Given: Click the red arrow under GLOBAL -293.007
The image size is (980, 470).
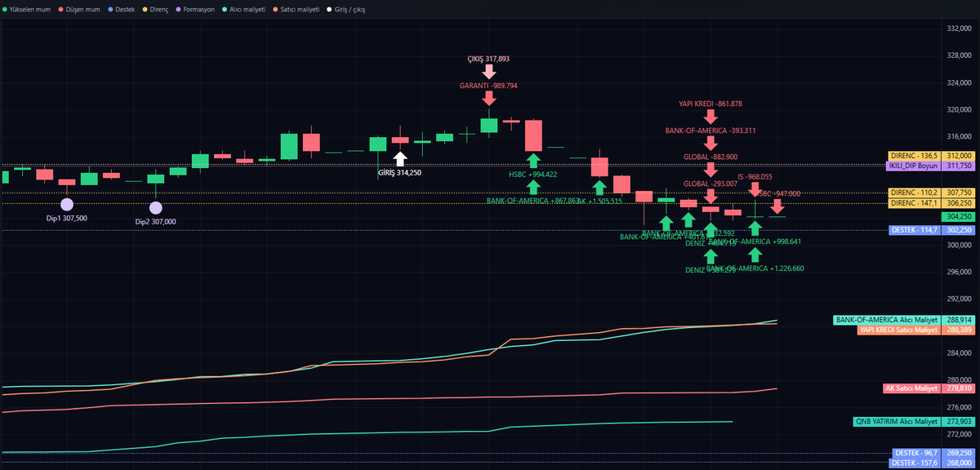Looking at the screenshot, I should (710, 196).
